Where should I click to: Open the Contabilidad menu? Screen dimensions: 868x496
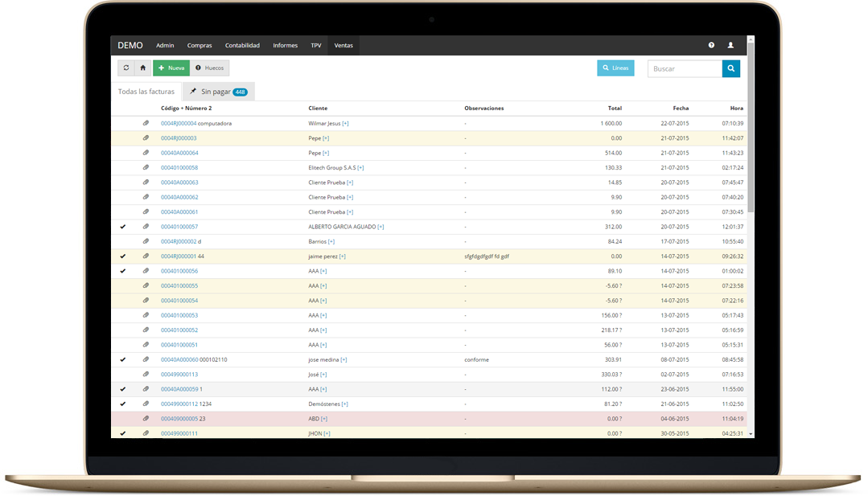coord(242,45)
